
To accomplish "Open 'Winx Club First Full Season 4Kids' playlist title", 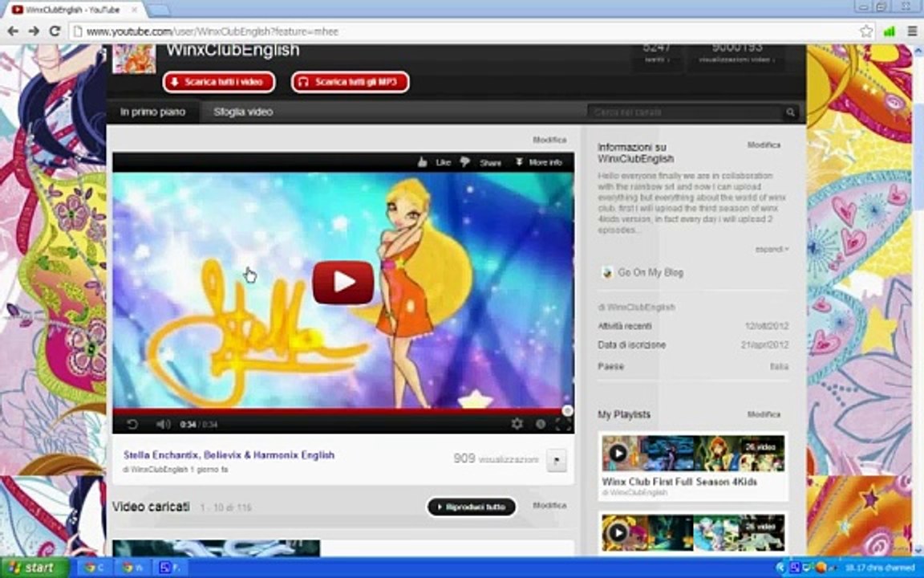I will (679, 482).
